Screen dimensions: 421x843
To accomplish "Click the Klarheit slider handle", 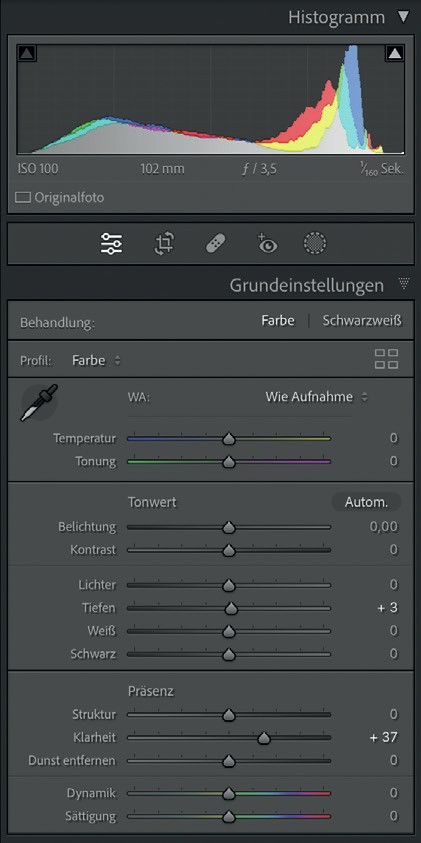I will (x=263, y=739).
